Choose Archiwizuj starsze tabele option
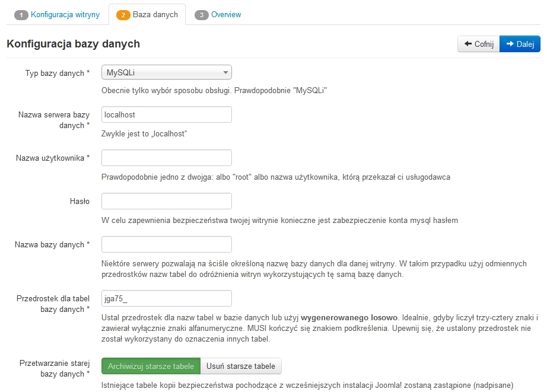The height and width of the screenshot is (392, 547). click(151, 366)
